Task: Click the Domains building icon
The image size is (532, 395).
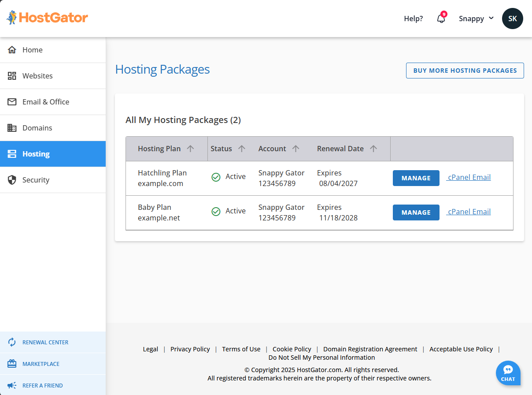Action: click(12, 128)
